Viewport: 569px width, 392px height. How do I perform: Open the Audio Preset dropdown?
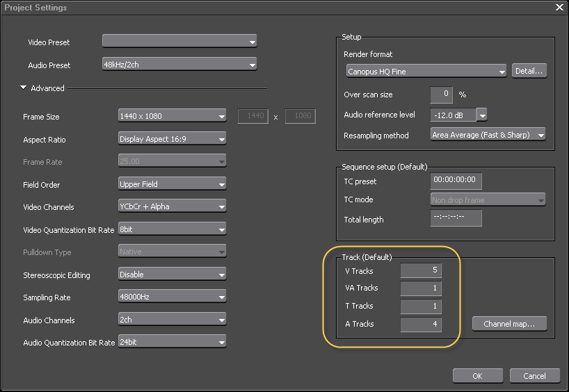pyautogui.click(x=179, y=65)
